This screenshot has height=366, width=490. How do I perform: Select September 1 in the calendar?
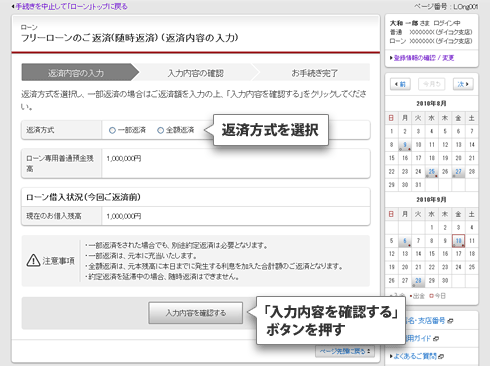tap(432, 228)
